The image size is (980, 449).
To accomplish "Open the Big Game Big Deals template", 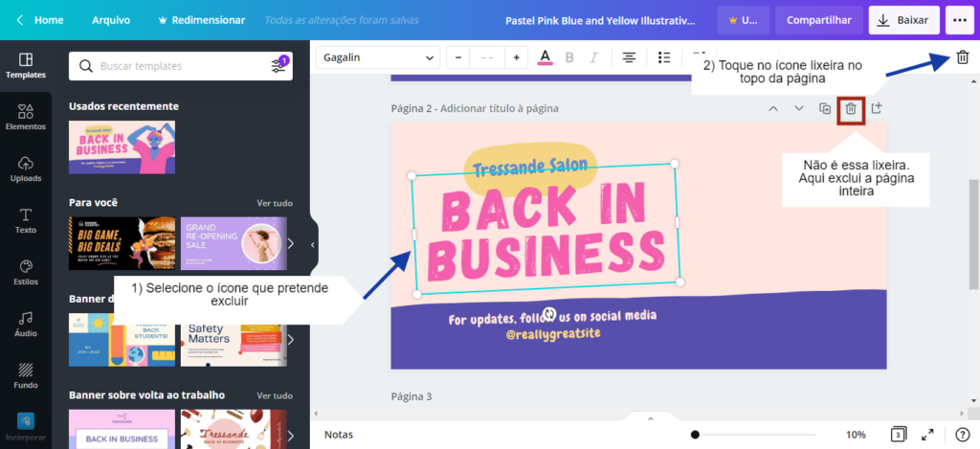I will 122,243.
